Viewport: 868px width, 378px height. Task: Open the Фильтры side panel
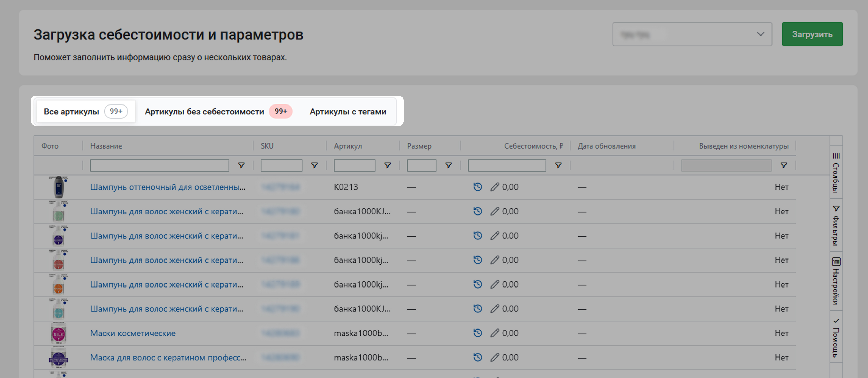click(836, 225)
